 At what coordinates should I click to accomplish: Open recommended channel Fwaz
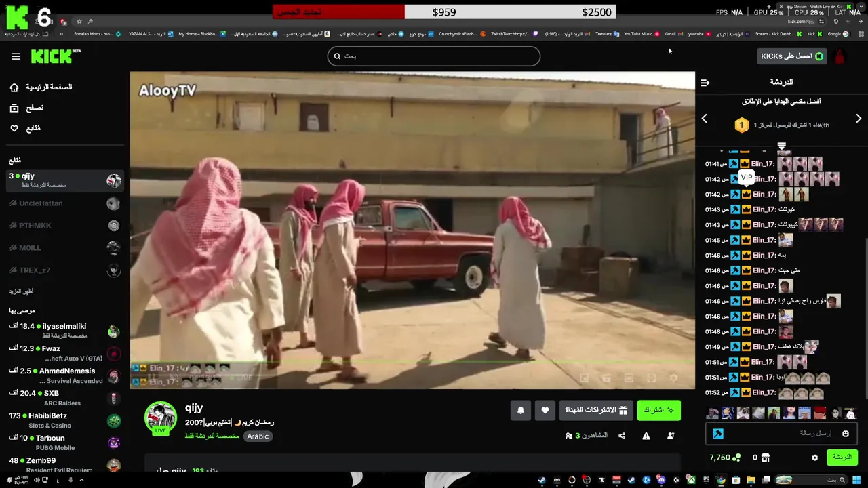pos(65,353)
